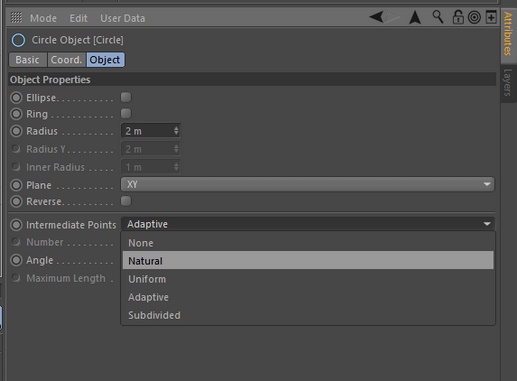Switch to the Coord. tab
517x381 pixels.
67,60
